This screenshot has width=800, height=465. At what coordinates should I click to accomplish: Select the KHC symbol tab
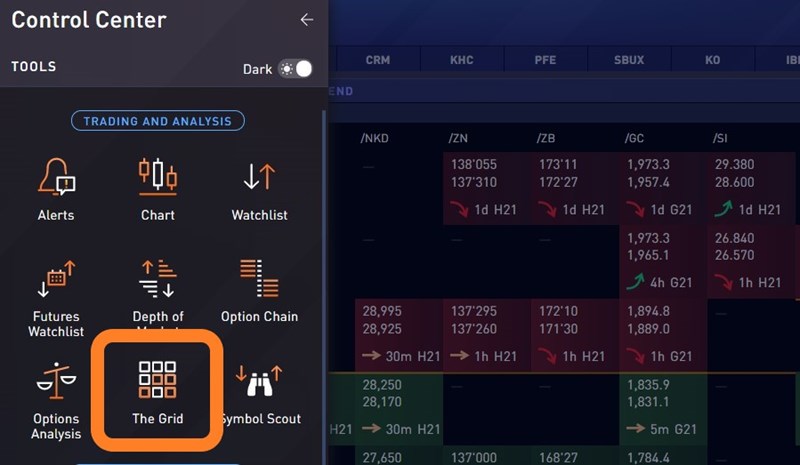coord(461,60)
